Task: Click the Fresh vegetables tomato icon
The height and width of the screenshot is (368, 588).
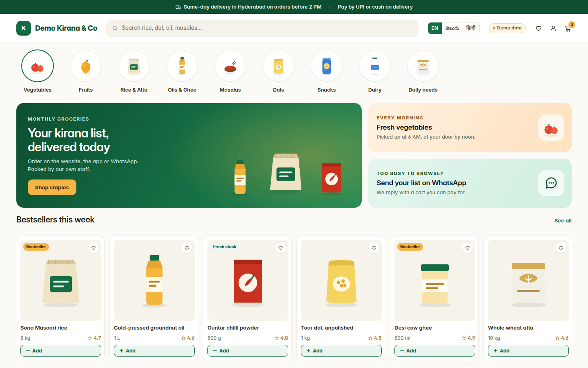Action: click(551, 128)
